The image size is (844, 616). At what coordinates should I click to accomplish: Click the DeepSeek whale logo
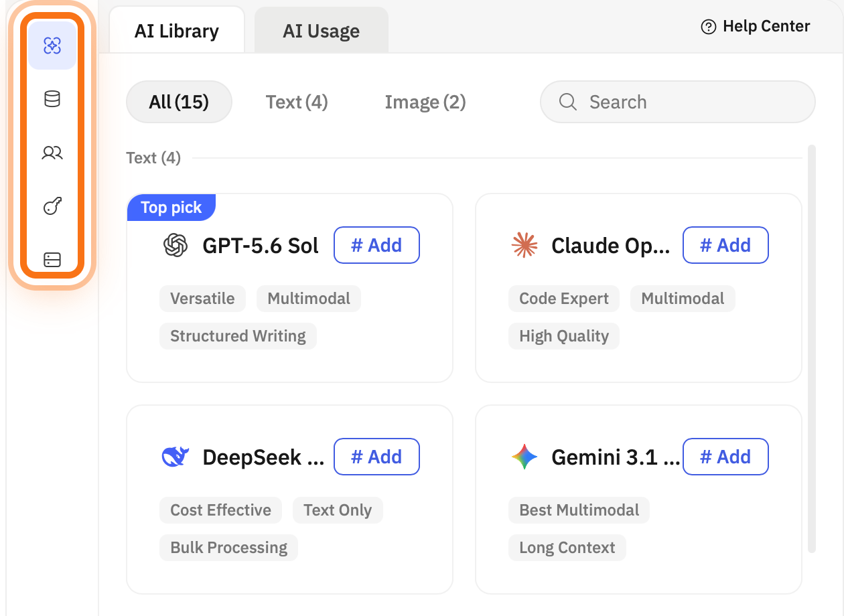pos(175,457)
